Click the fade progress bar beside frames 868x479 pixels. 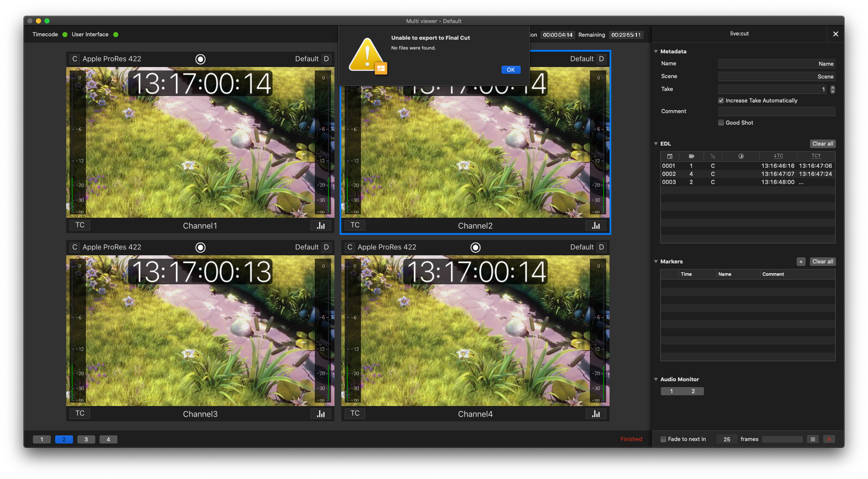click(x=783, y=439)
